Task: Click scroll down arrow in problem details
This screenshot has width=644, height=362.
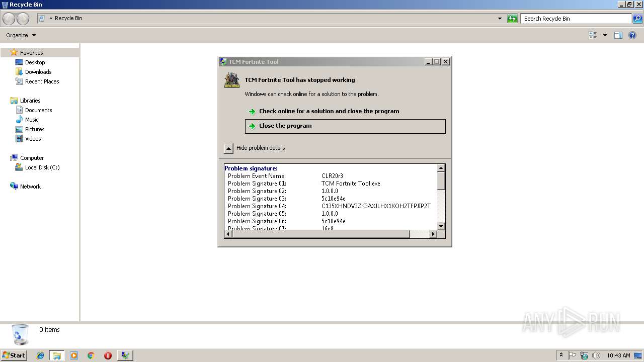Action: (441, 226)
